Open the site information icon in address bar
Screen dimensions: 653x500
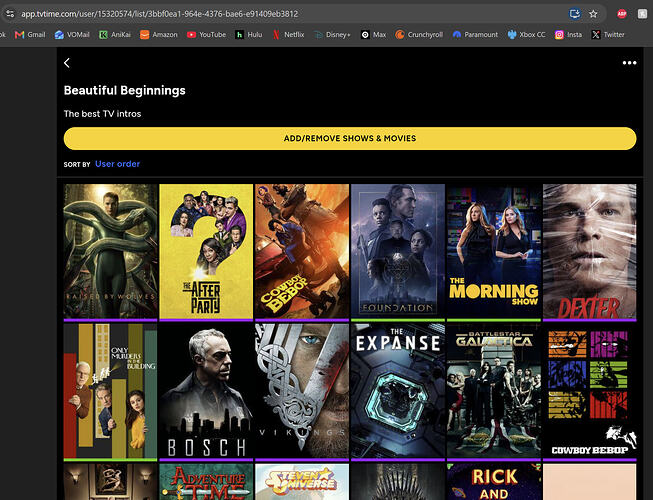click(10, 14)
